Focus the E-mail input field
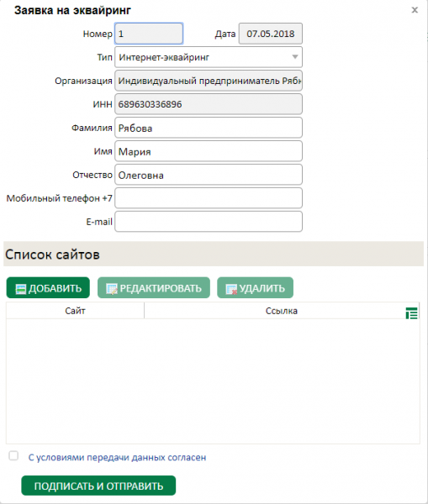Viewport: 428px width, 504px height. 209,222
